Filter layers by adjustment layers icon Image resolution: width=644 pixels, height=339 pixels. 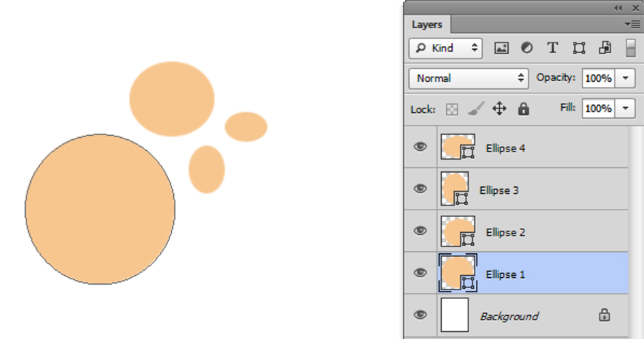[527, 48]
